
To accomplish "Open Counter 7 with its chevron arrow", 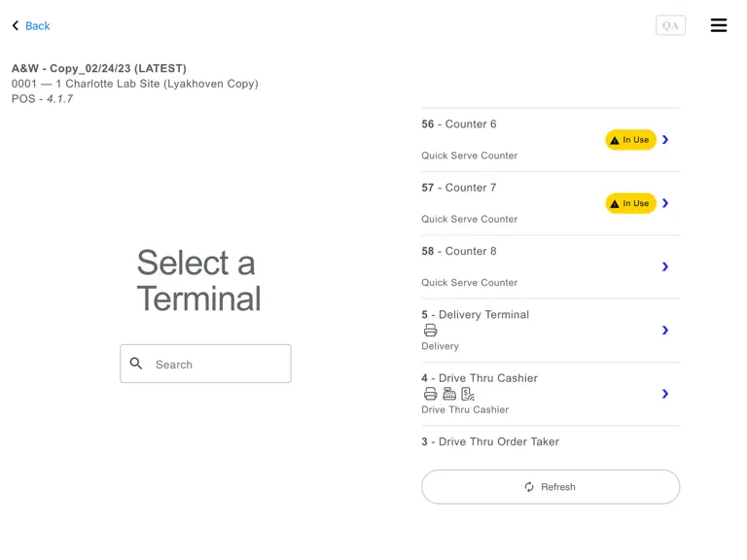I will 665,203.
